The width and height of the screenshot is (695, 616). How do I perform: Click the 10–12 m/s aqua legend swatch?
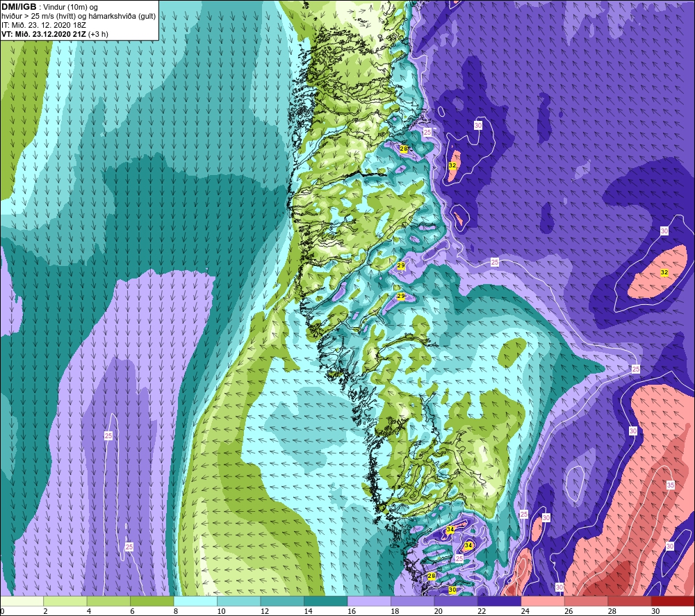point(239,601)
